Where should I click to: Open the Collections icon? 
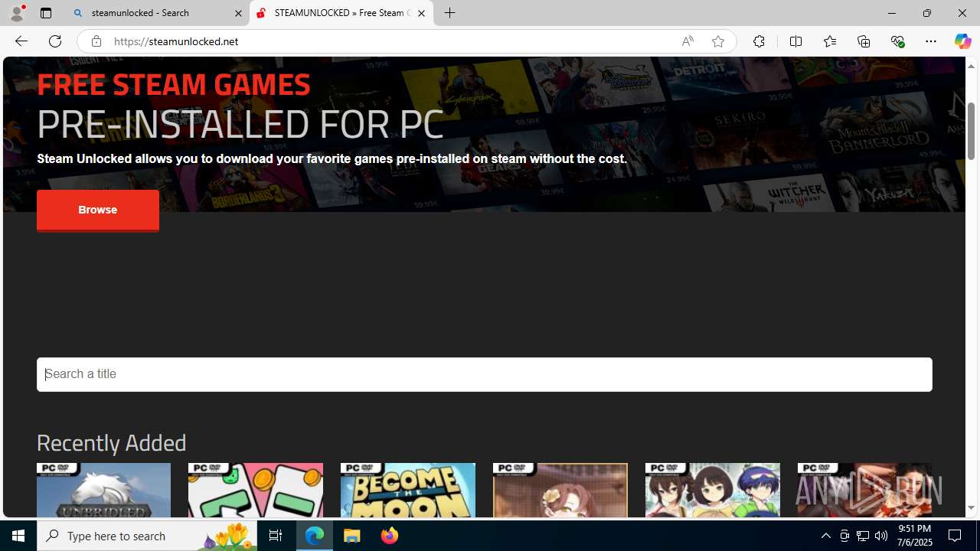tap(864, 41)
